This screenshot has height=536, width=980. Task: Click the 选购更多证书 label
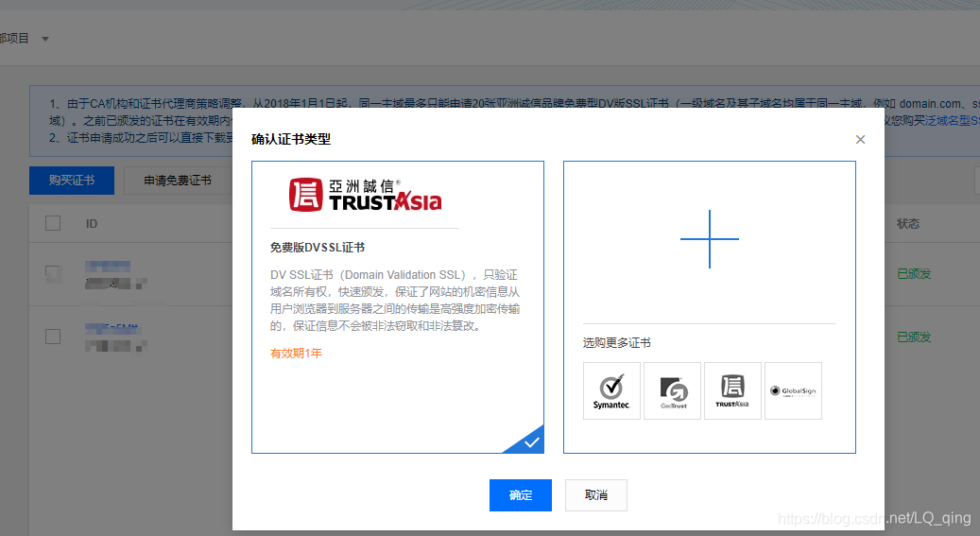tap(617, 343)
